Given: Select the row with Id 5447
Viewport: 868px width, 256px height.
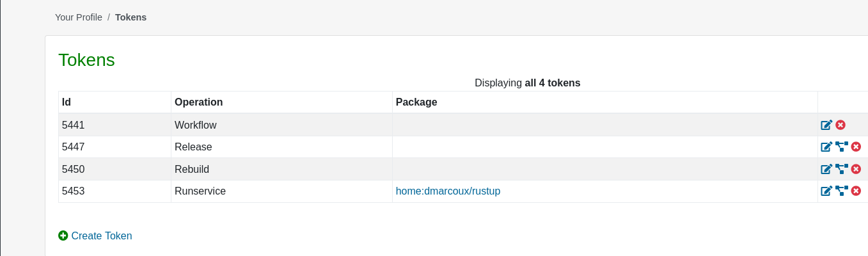Looking at the screenshot, I should (463, 147).
